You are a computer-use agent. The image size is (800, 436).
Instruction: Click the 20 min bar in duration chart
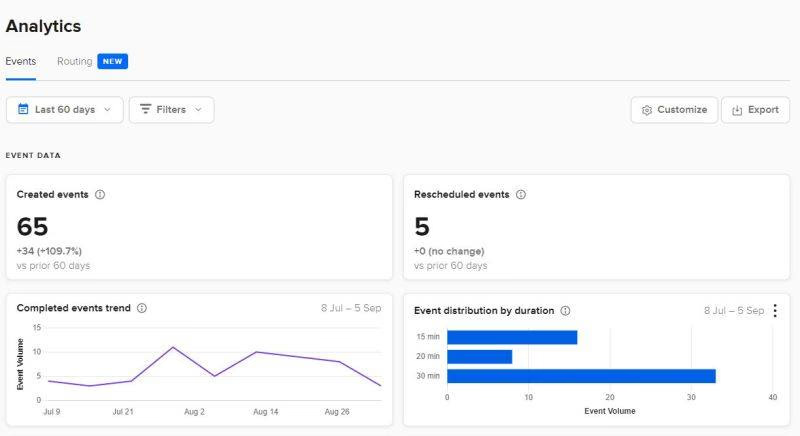pyautogui.click(x=480, y=356)
